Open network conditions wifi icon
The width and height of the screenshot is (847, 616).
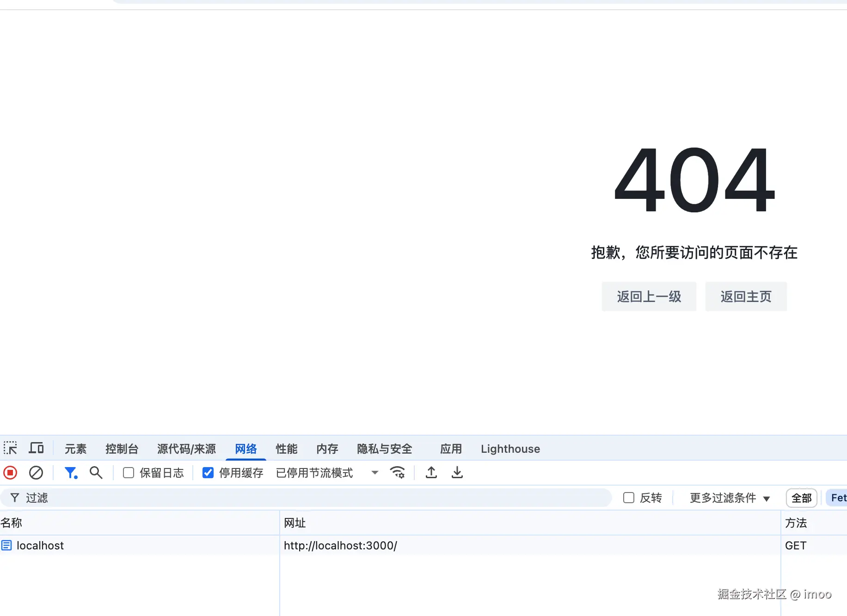point(397,473)
